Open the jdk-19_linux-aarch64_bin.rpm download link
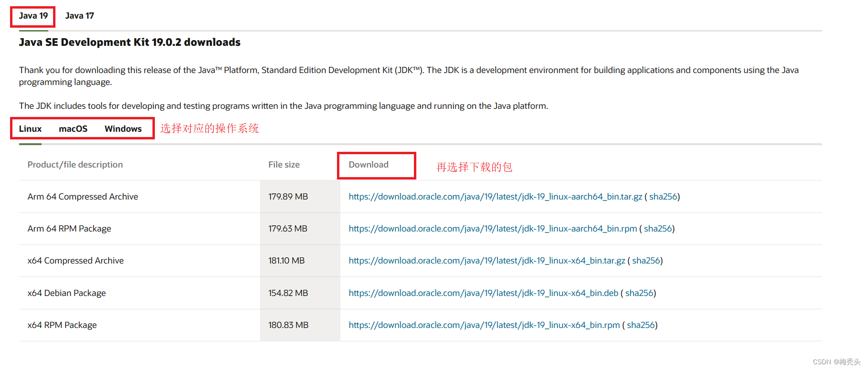Image resolution: width=868 pixels, height=370 pixels. coord(493,229)
